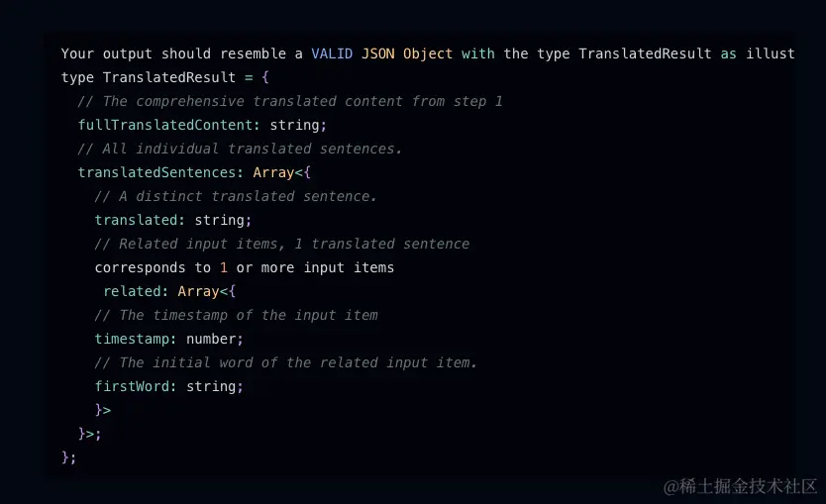
Task: Click the 'corresponds to 1 or more input items' line
Action: tap(245, 267)
